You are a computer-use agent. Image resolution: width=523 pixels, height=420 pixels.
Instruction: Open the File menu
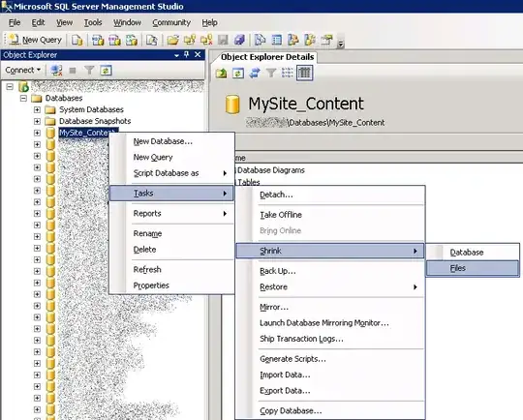pyautogui.click(x=15, y=22)
